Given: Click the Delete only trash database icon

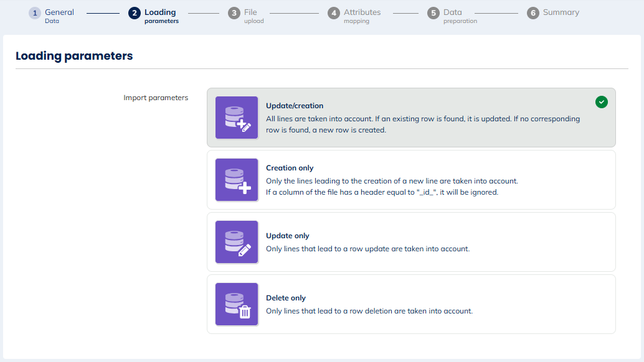Looking at the screenshot, I should [x=237, y=304].
